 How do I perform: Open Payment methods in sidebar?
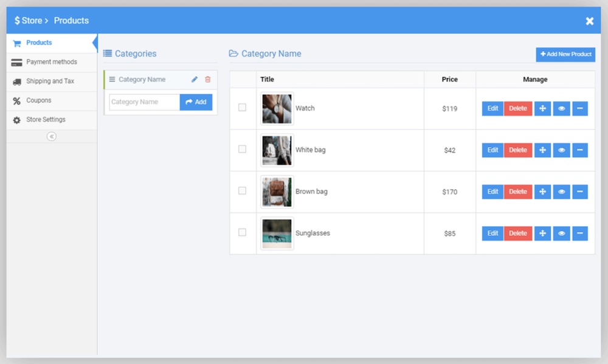tap(52, 62)
